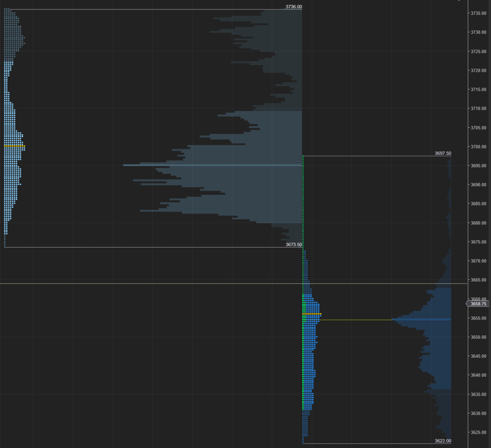This screenshot has height=448, width=491.
Task: Click the 3695.00 price axis label
Action: [478, 166]
